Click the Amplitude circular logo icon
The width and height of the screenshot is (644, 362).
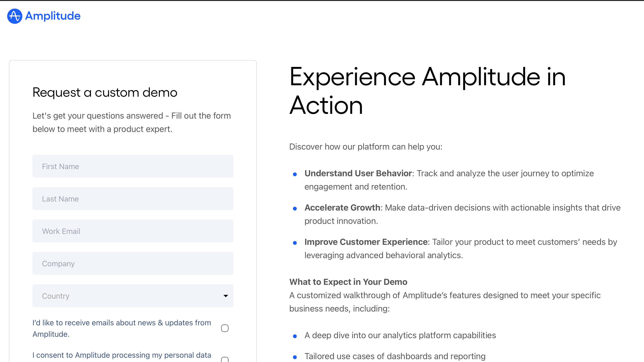(x=15, y=16)
